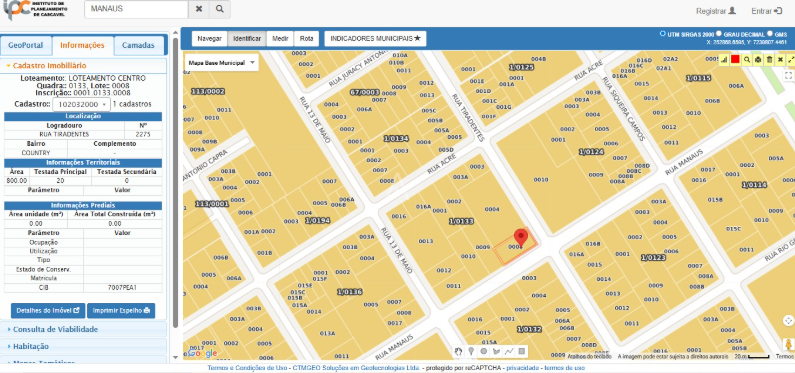Pick the red drawing color swatch
Screen dimensions: 795x373
point(735,59)
